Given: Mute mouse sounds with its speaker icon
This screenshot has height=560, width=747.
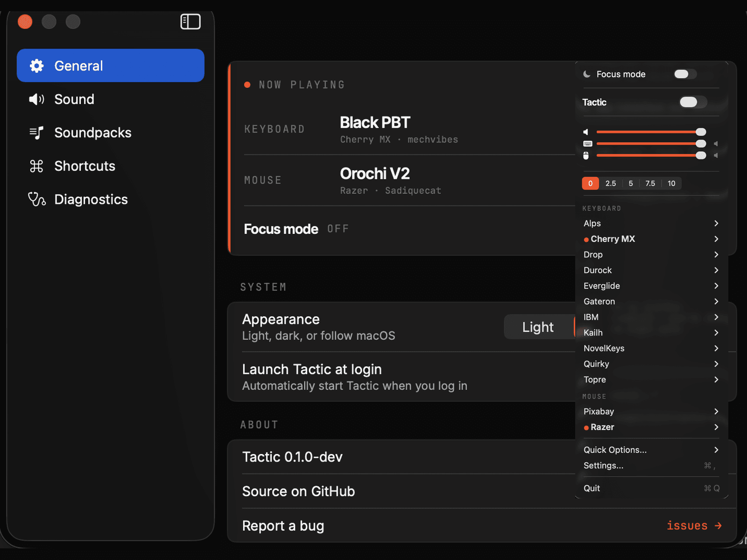Looking at the screenshot, I should click(716, 155).
